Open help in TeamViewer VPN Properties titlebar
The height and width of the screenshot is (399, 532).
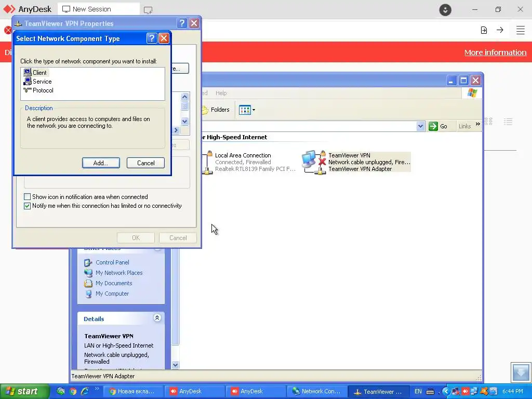coord(182,23)
